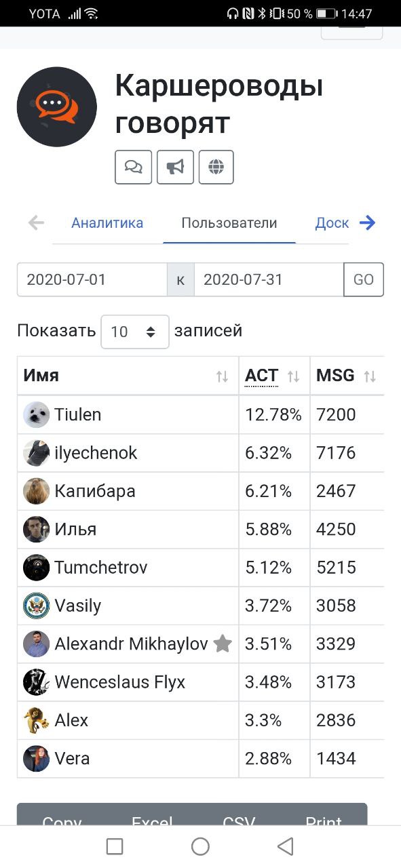Click the GO button
Image resolution: width=401 pixels, height=868 pixels.
364,279
